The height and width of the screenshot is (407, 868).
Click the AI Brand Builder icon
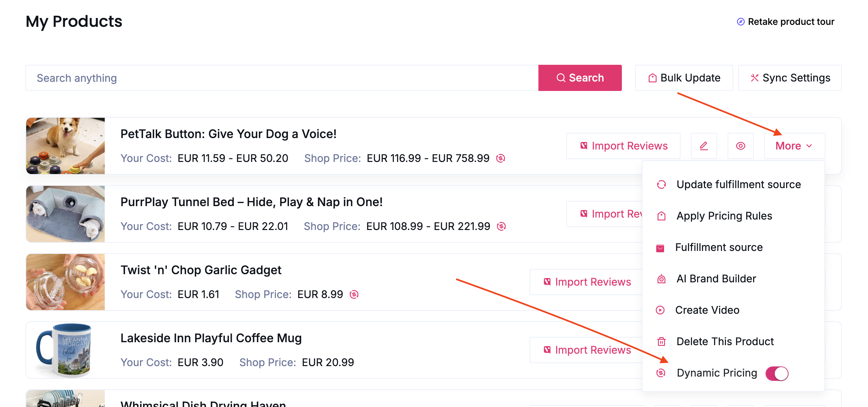pyautogui.click(x=661, y=279)
